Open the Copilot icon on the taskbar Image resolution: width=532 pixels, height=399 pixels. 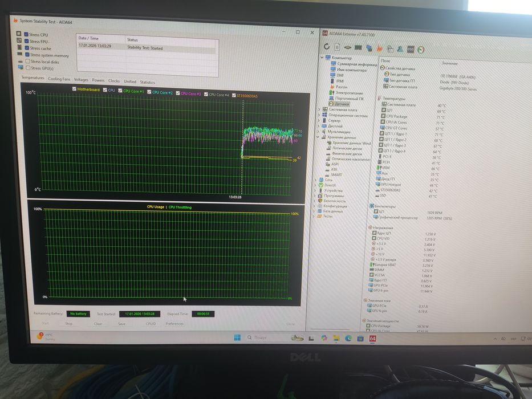[324, 338]
